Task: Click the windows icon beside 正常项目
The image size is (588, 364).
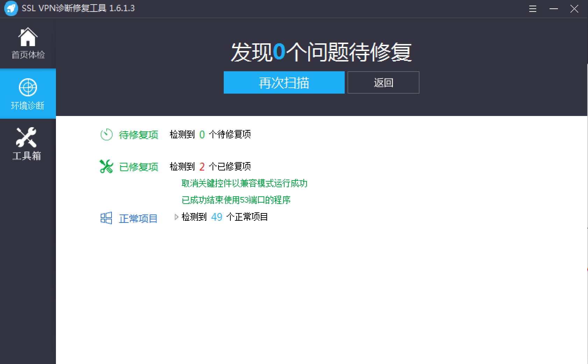Action: click(x=106, y=218)
